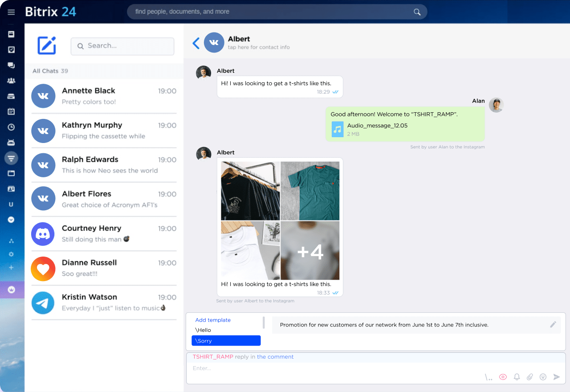The image size is (570, 392).
Task: Open the new chat compose icon
Action: coord(46,46)
